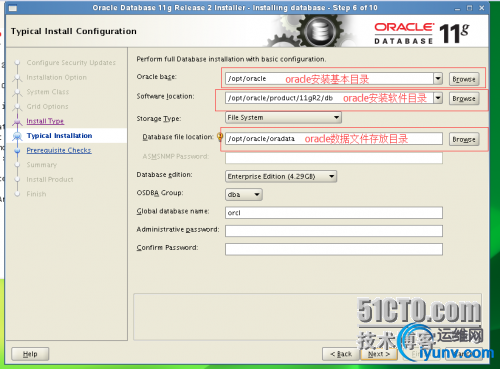This screenshot has width=500, height=369.
Task: Open the Database edition dropdown
Action: (x=281, y=176)
